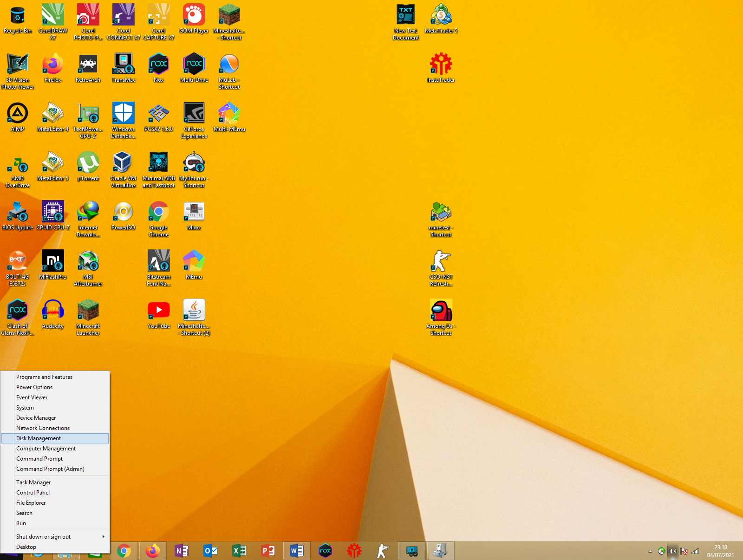This screenshot has width=743, height=560.
Task: Select the TechPowerUp GPU-Z icon
Action: click(88, 121)
